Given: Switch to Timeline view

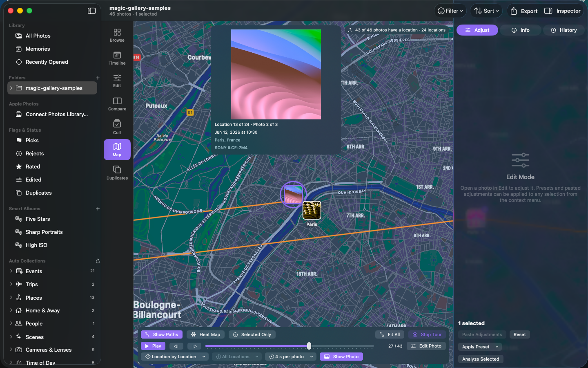Looking at the screenshot, I should point(117,58).
